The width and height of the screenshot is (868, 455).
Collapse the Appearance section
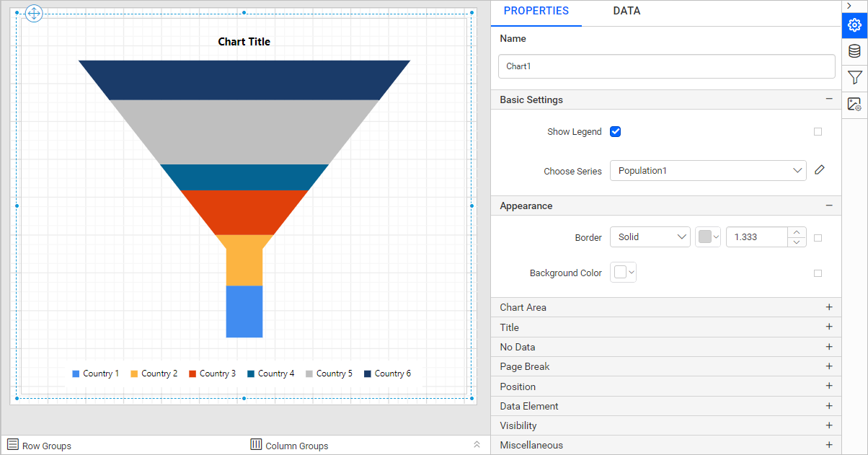point(829,206)
